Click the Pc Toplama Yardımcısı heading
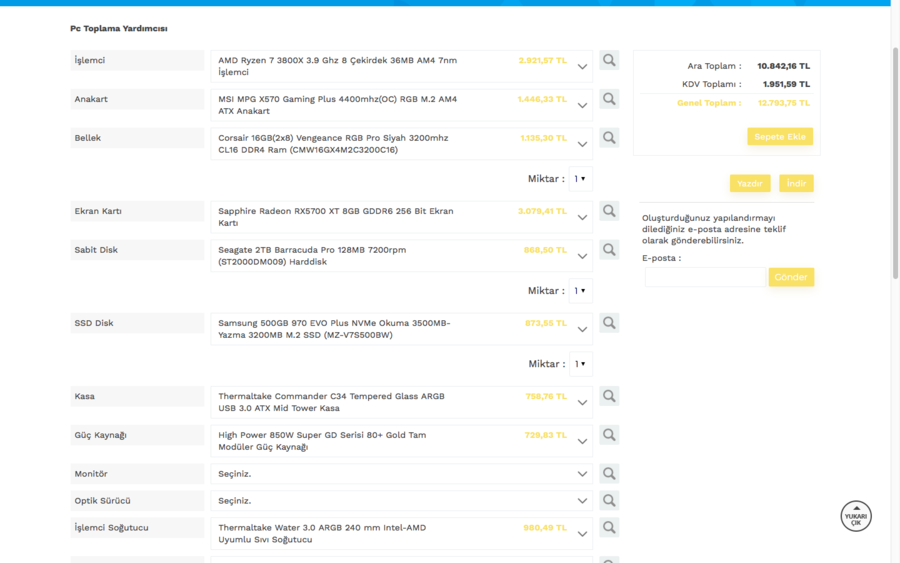This screenshot has width=900, height=563. (119, 29)
